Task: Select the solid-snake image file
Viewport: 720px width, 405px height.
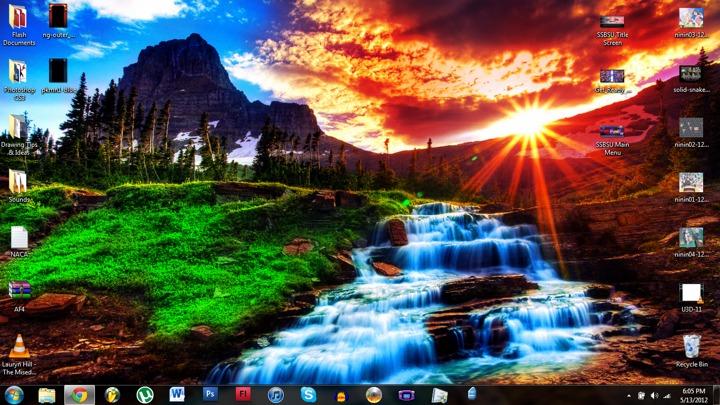Action: (x=691, y=78)
